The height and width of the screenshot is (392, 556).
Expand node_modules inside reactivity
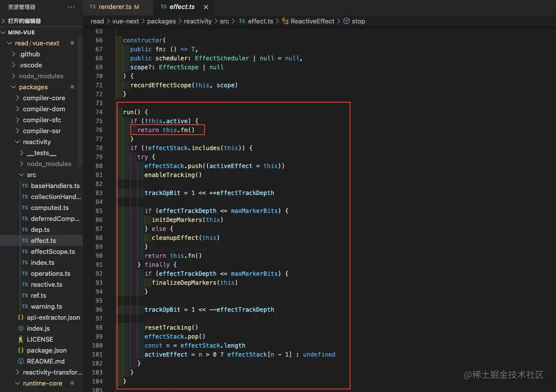click(21, 164)
